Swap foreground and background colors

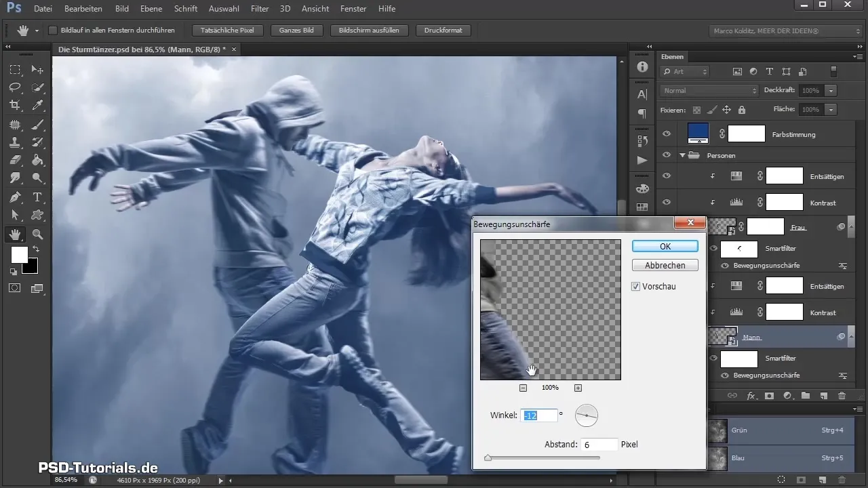point(36,249)
